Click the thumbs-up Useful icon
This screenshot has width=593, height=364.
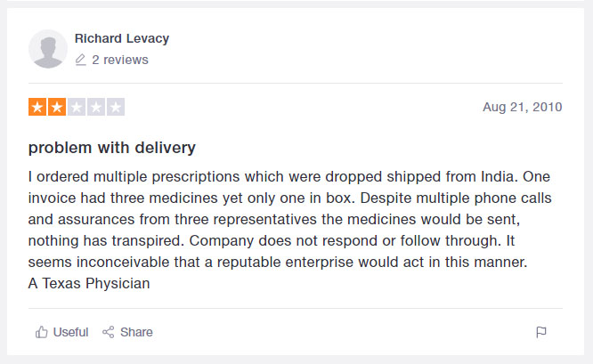click(41, 332)
